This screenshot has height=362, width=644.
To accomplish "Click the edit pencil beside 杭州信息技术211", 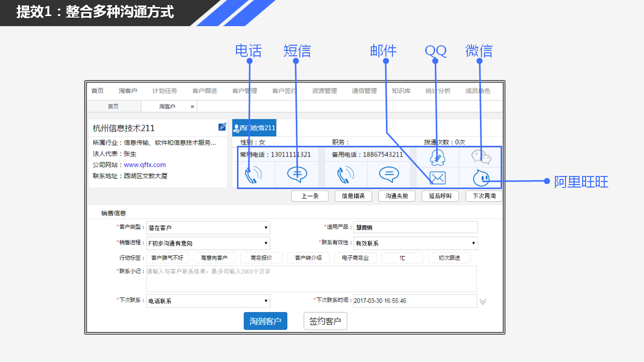I will [x=222, y=127].
